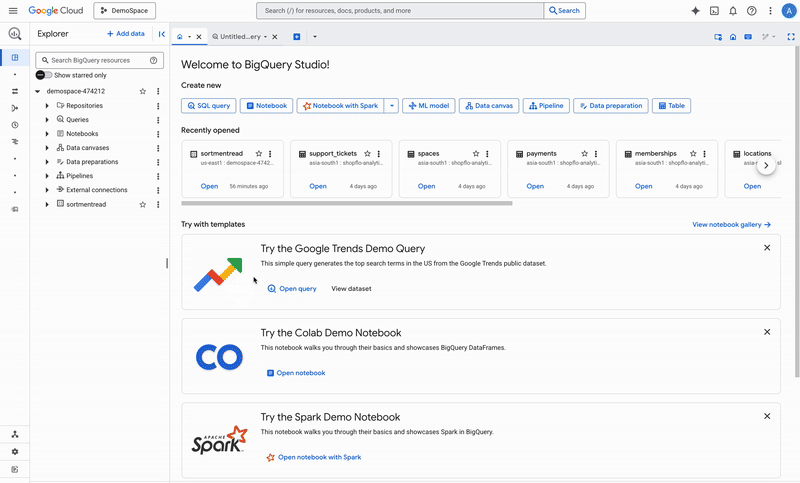The image size is (800, 483).
Task: Open the settings gear in left sidebar
Action: point(15,451)
